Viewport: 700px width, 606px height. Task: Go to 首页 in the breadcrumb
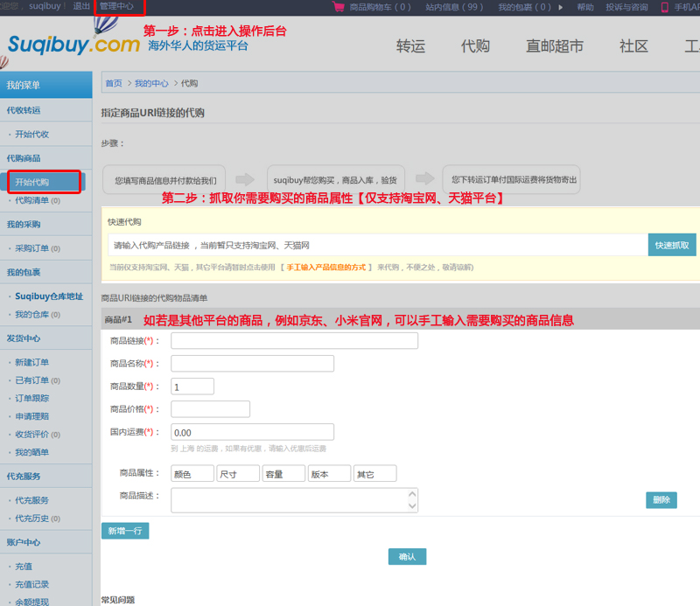[x=114, y=84]
